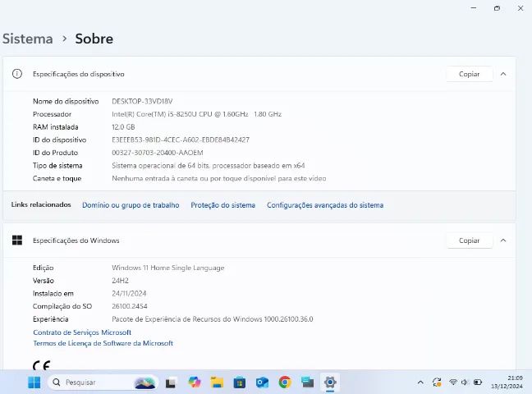Open Termos de Licença de Software link
This screenshot has height=394, width=532.
point(103,343)
